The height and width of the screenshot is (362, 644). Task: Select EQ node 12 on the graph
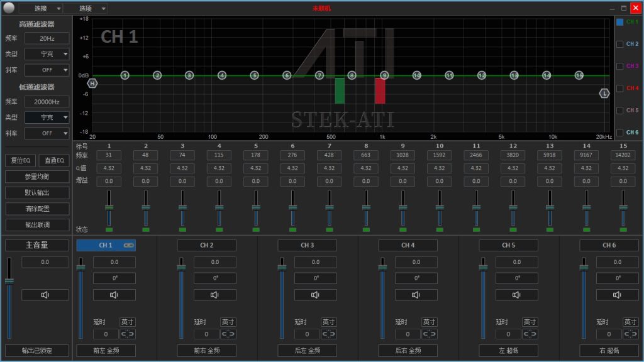pyautogui.click(x=482, y=75)
